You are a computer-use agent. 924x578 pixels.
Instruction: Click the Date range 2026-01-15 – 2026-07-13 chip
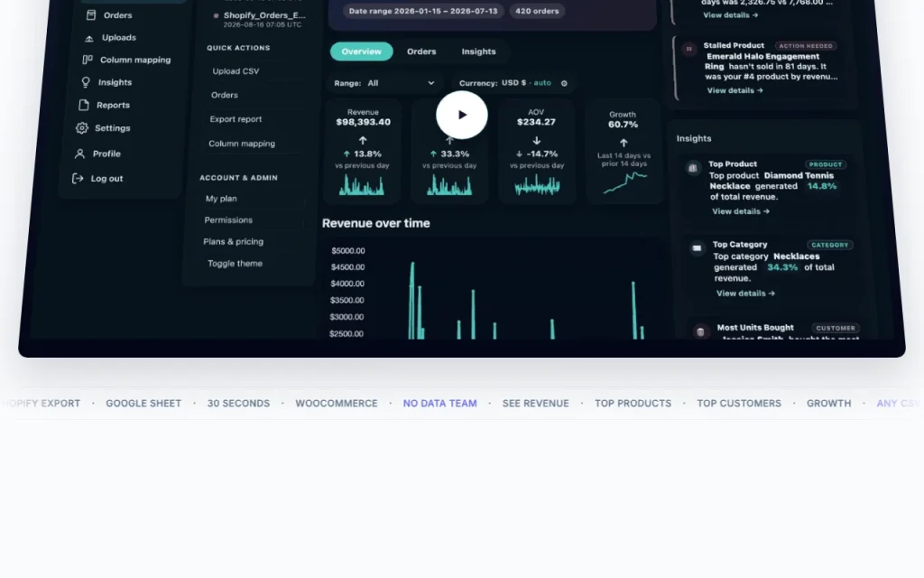(423, 11)
